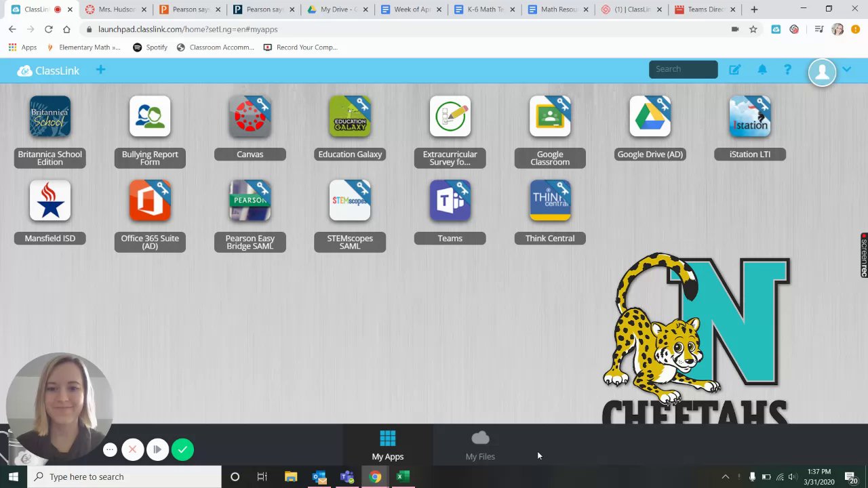Open help via the question mark icon

click(x=787, y=70)
